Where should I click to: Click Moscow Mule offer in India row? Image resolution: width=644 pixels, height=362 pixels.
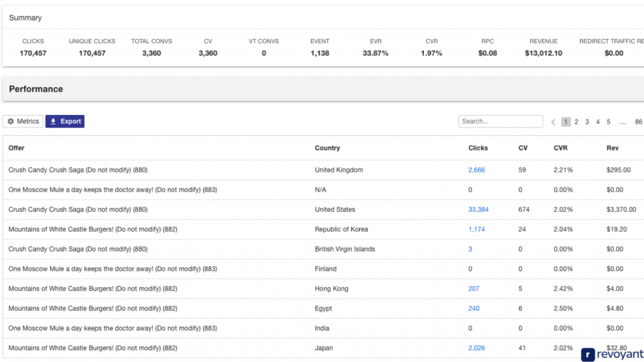(113, 328)
